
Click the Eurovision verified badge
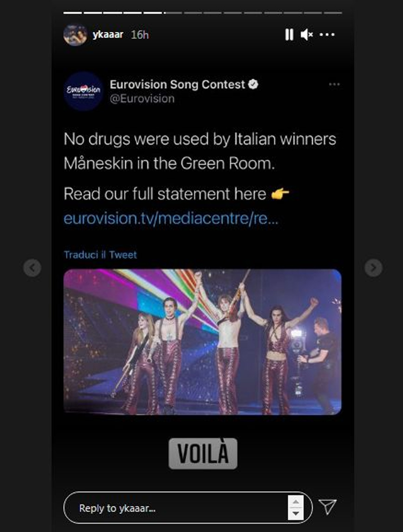click(x=253, y=84)
